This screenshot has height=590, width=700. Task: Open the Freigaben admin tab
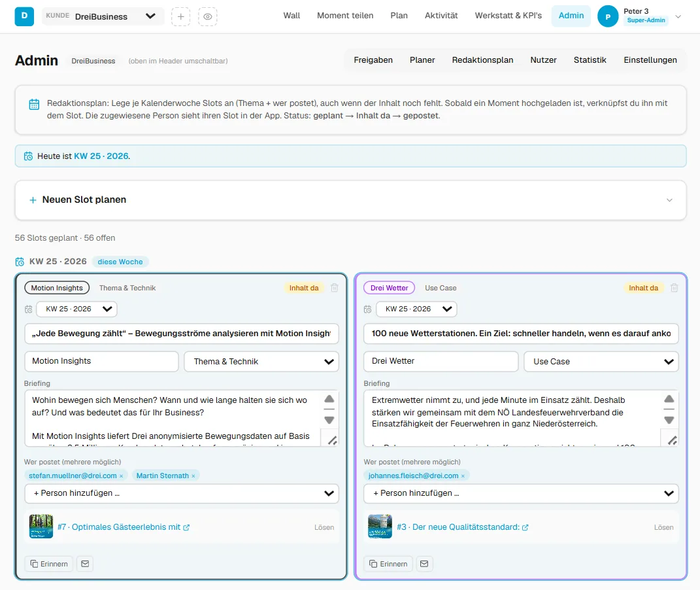[373, 60]
